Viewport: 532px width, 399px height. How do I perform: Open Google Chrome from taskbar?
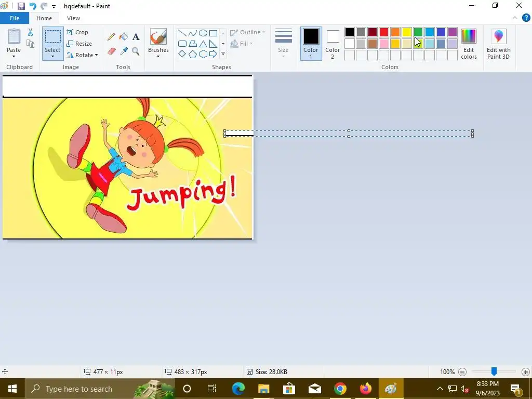340,389
